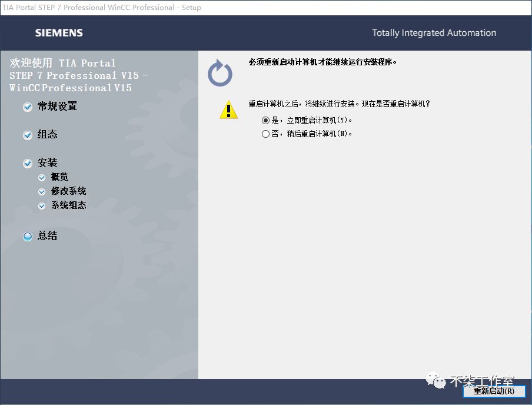Click the 欢迎使用 TIA Portal welcome title

pyautogui.click(x=79, y=75)
